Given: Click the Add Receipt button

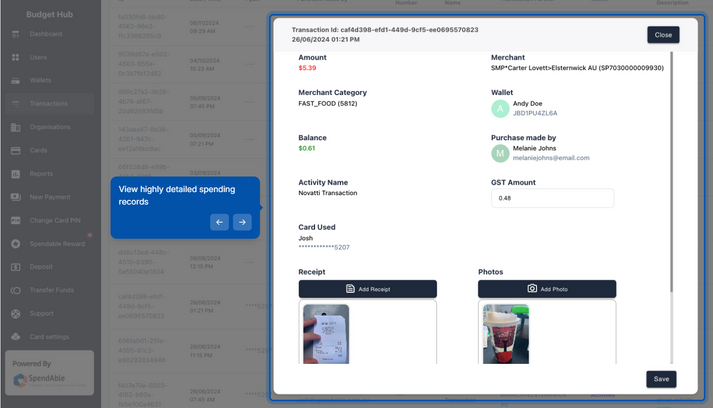Looking at the screenshot, I should [367, 289].
